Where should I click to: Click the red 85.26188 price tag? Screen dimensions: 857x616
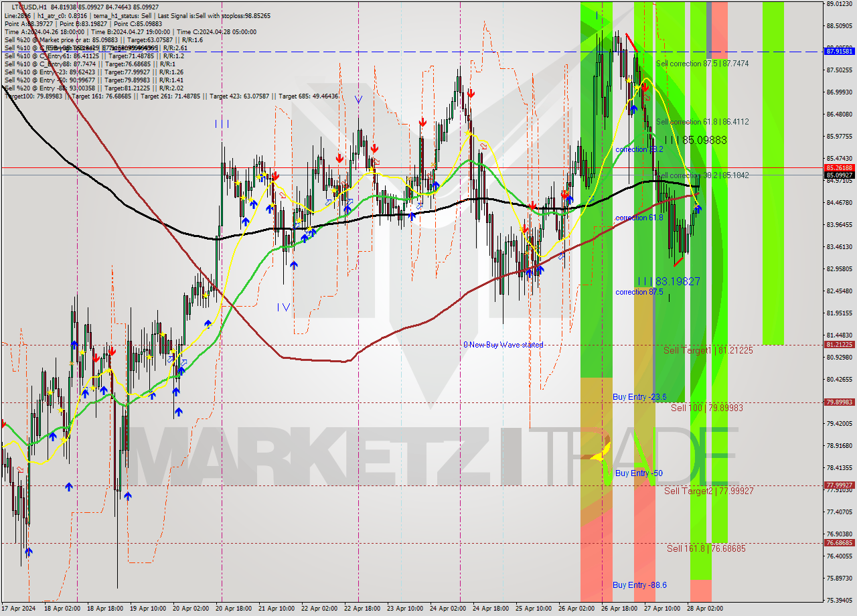(x=840, y=167)
